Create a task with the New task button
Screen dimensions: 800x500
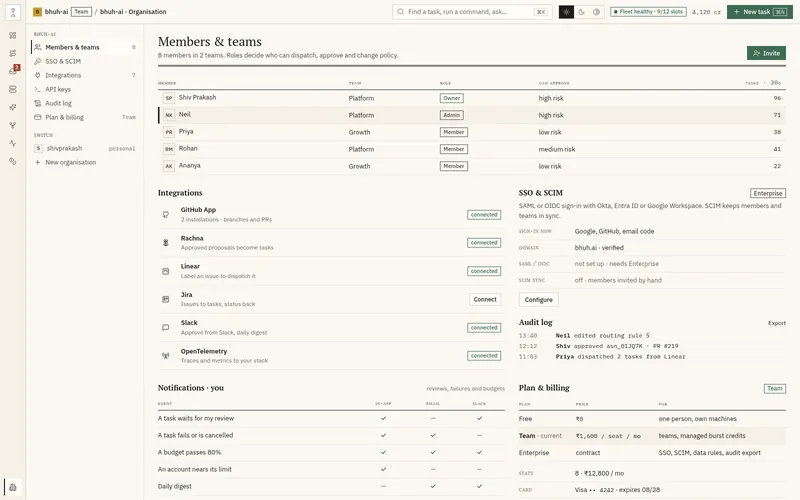coord(760,12)
